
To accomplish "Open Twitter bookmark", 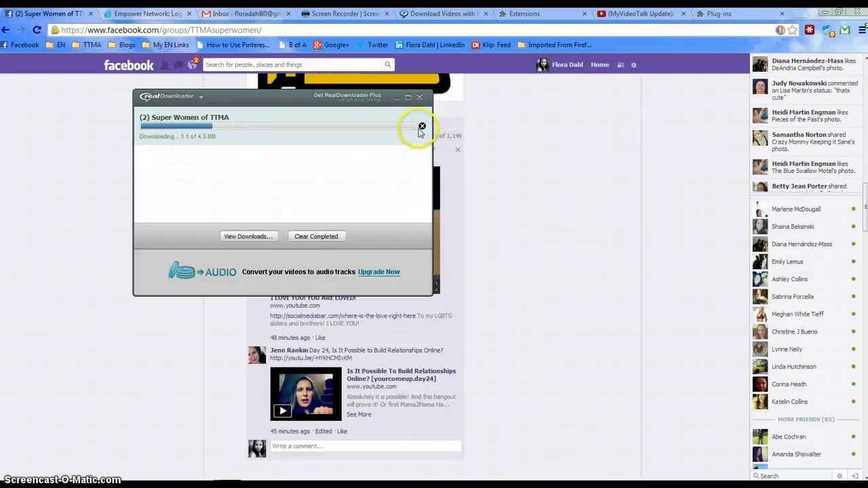I will 372,45.
